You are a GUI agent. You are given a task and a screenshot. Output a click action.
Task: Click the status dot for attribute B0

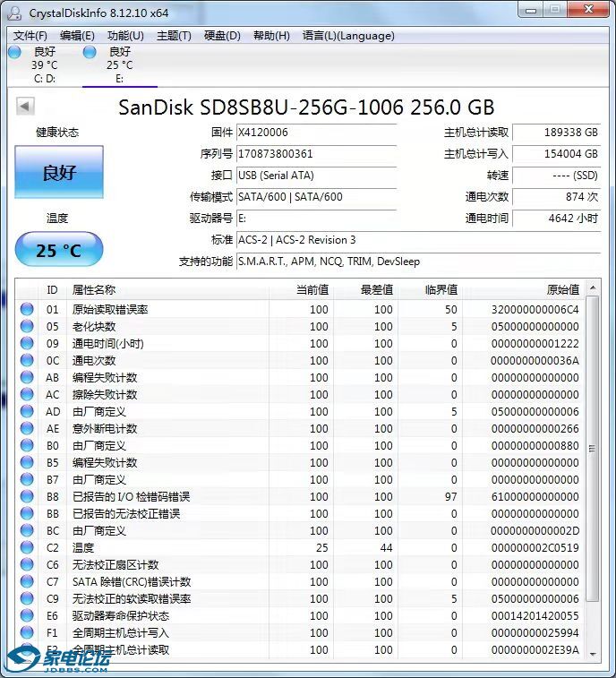point(27,445)
